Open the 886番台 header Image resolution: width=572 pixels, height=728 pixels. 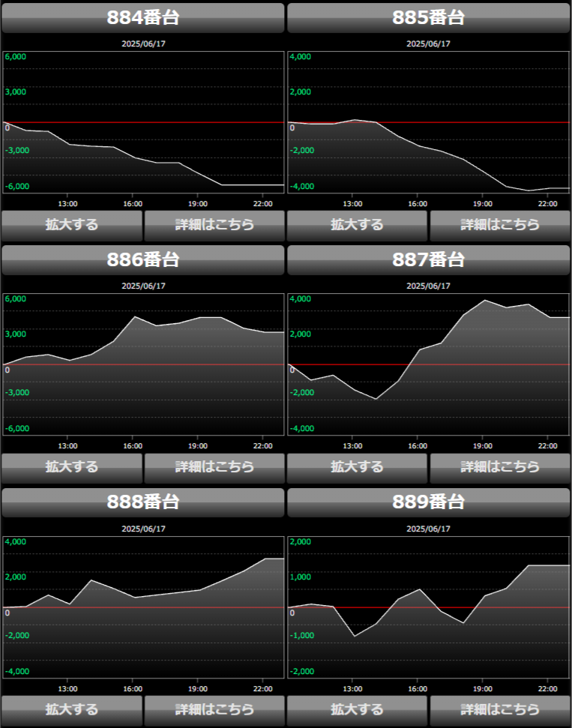(x=143, y=260)
